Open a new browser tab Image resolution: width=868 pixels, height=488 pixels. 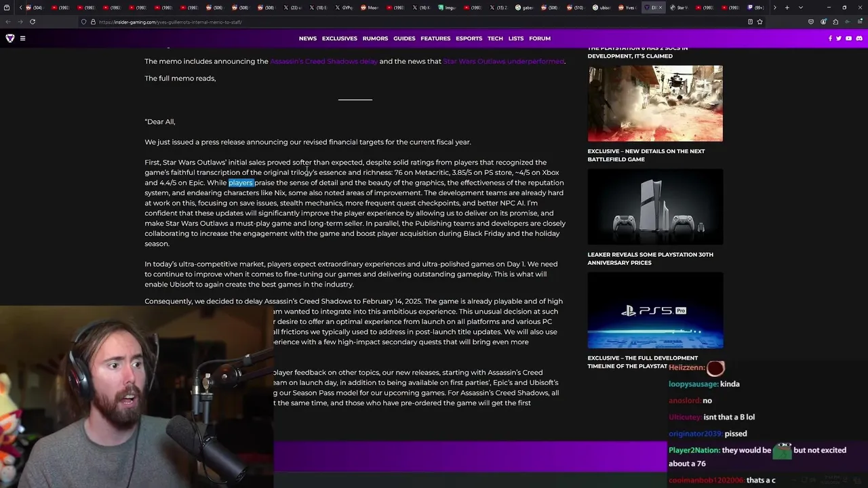(x=787, y=7)
